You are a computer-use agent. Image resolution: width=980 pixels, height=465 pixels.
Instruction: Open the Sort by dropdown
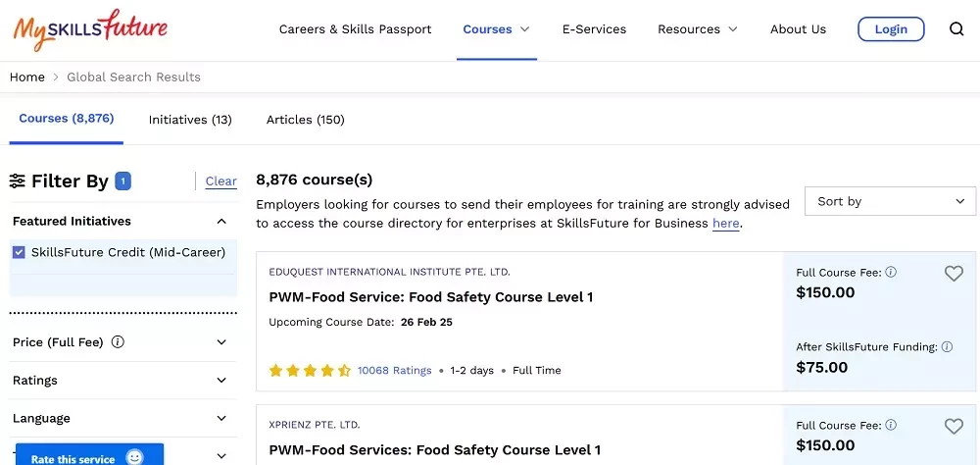pos(890,201)
